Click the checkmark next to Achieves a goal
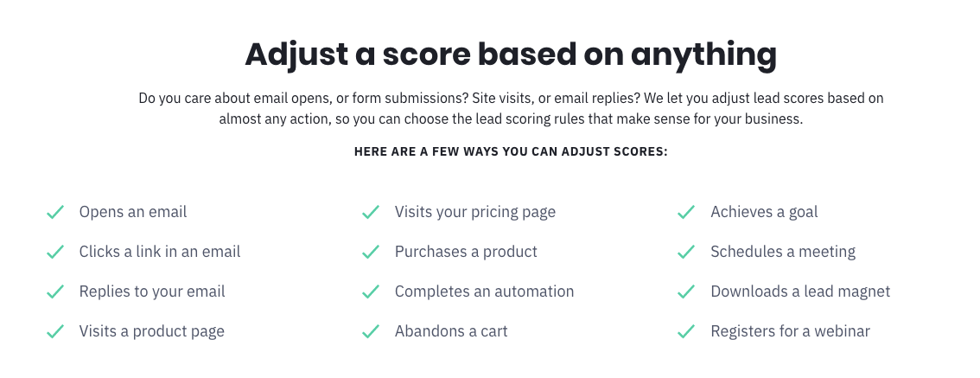Screen dimensions: 980x378 tap(686, 212)
